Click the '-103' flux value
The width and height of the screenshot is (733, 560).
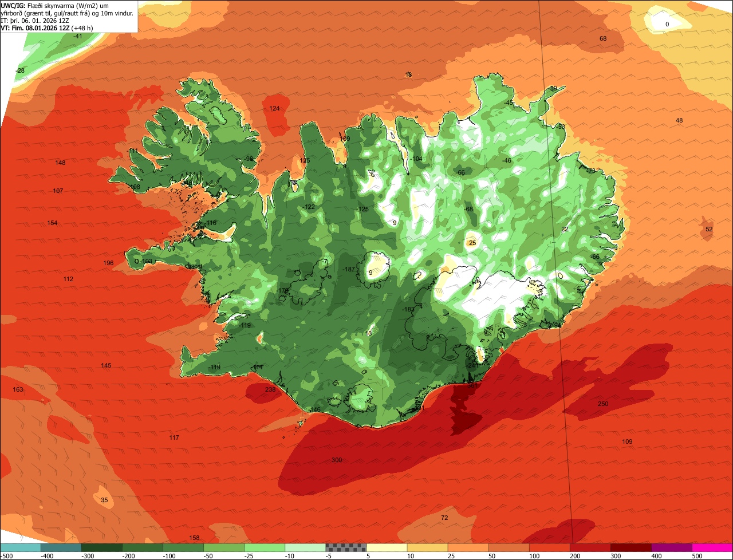[146, 261]
